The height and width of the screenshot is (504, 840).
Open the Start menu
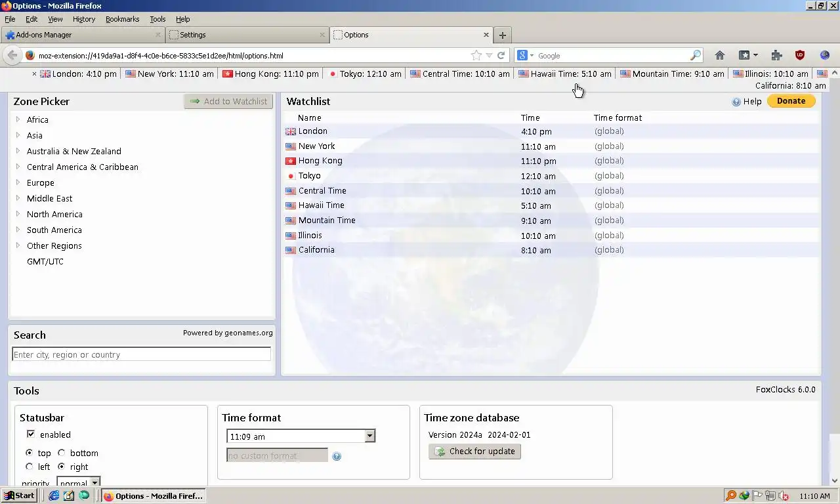tap(19, 495)
